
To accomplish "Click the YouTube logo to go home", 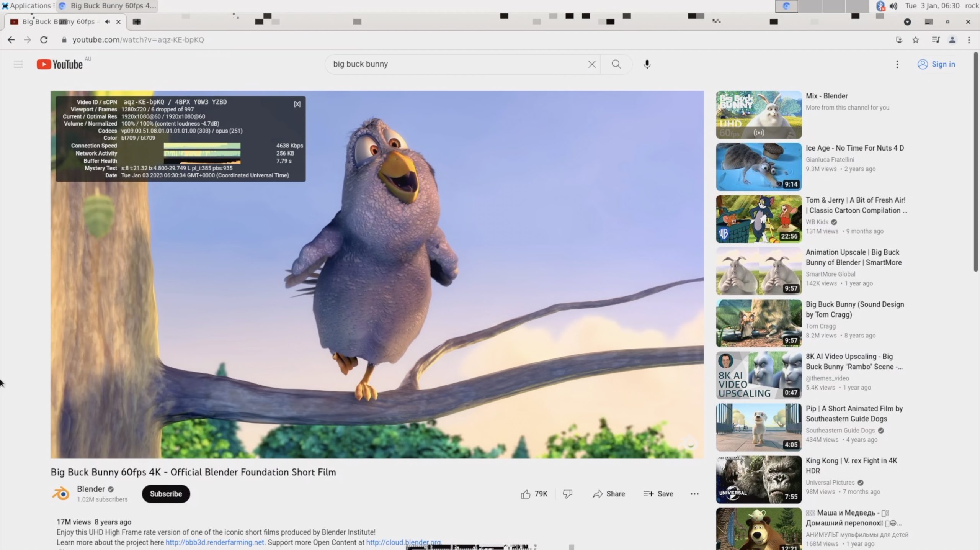I will (60, 64).
